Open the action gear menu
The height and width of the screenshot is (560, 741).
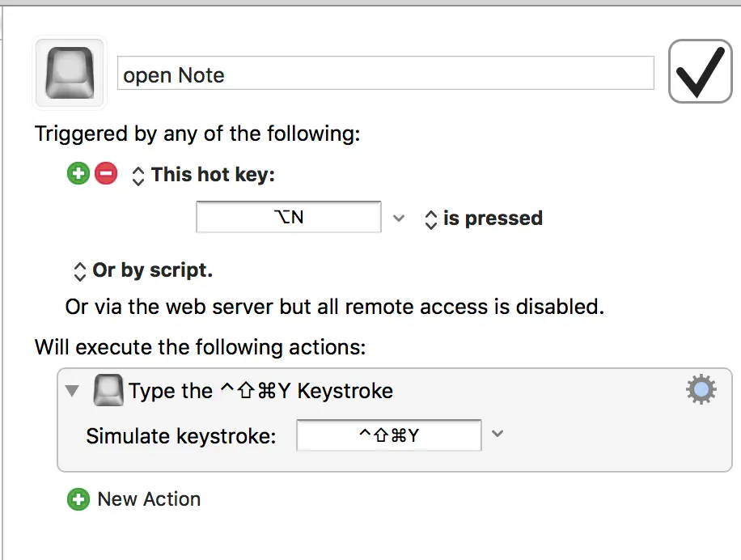(701, 391)
